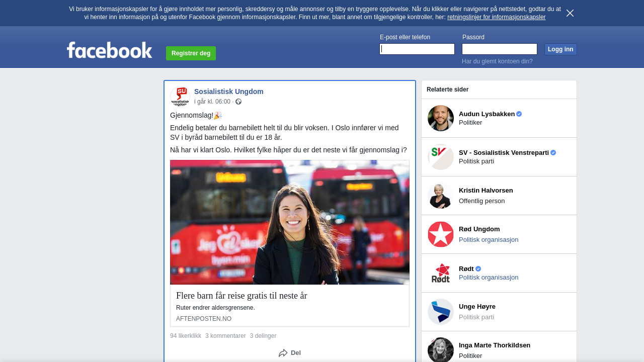The height and width of the screenshot is (362, 644).
Task: Focus the E-post eller telefon field
Action: (x=417, y=49)
